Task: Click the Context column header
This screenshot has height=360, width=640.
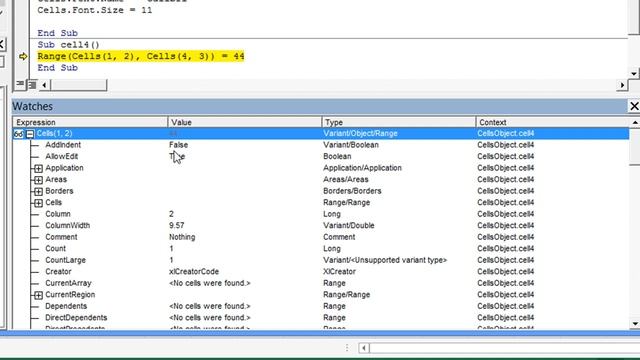Action: coord(553,122)
